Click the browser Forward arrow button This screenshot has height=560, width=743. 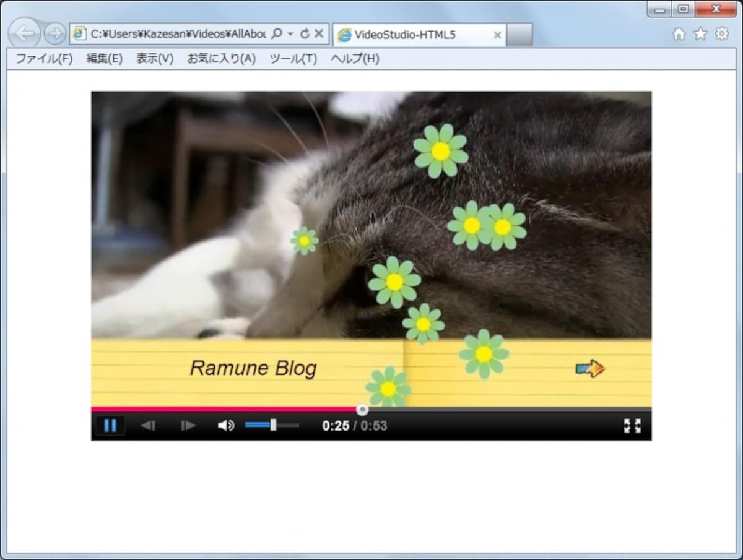point(55,34)
